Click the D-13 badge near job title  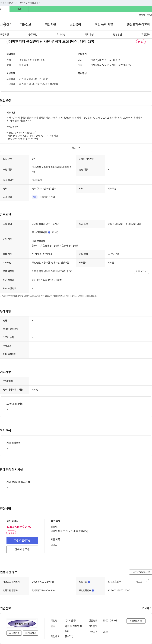pyautogui.click(x=141, y=42)
